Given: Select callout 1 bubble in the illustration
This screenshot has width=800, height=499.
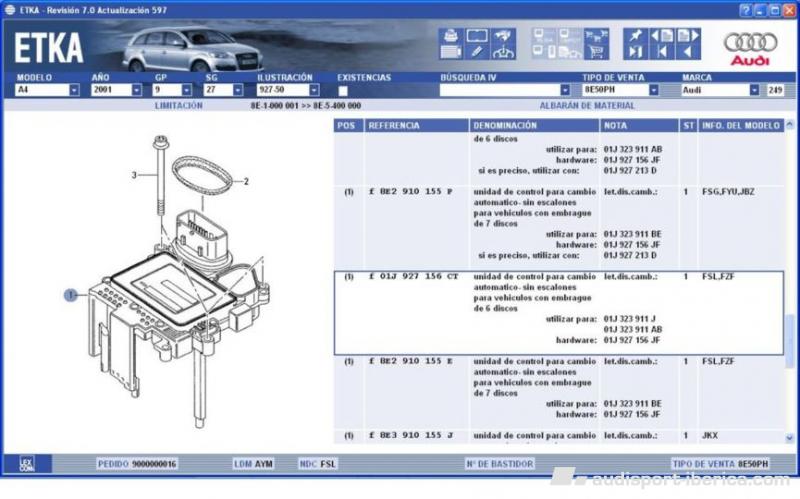Looking at the screenshot, I should (x=70, y=295).
